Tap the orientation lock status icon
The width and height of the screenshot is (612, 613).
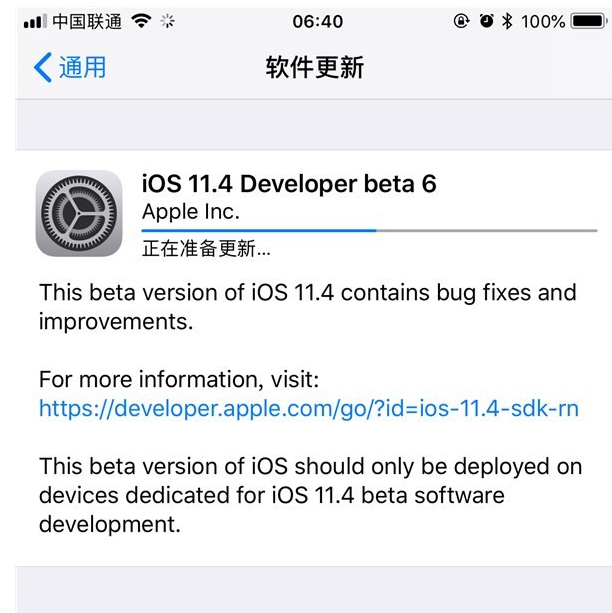point(461,21)
